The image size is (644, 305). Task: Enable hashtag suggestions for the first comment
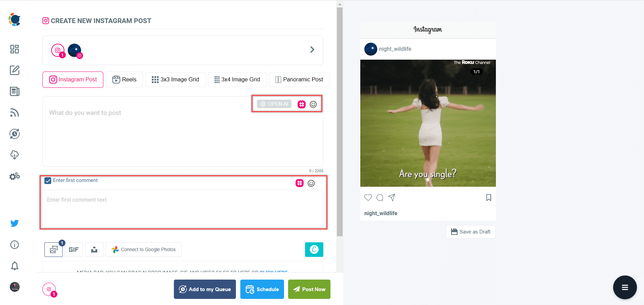click(299, 183)
